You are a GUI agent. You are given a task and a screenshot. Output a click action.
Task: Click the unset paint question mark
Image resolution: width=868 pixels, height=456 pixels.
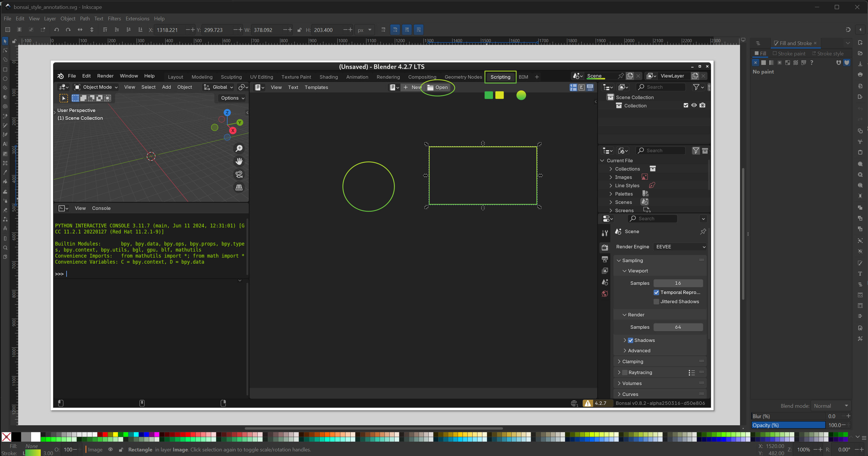(x=812, y=62)
